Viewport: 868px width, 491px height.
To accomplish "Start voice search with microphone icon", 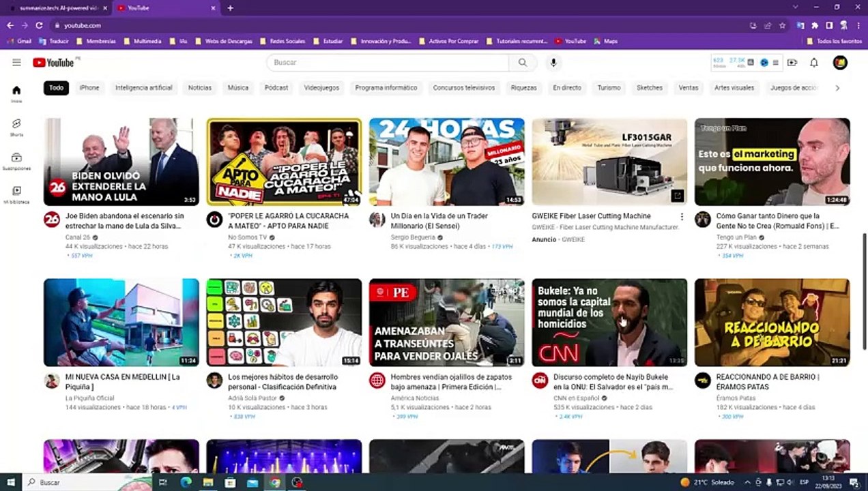I will point(553,63).
